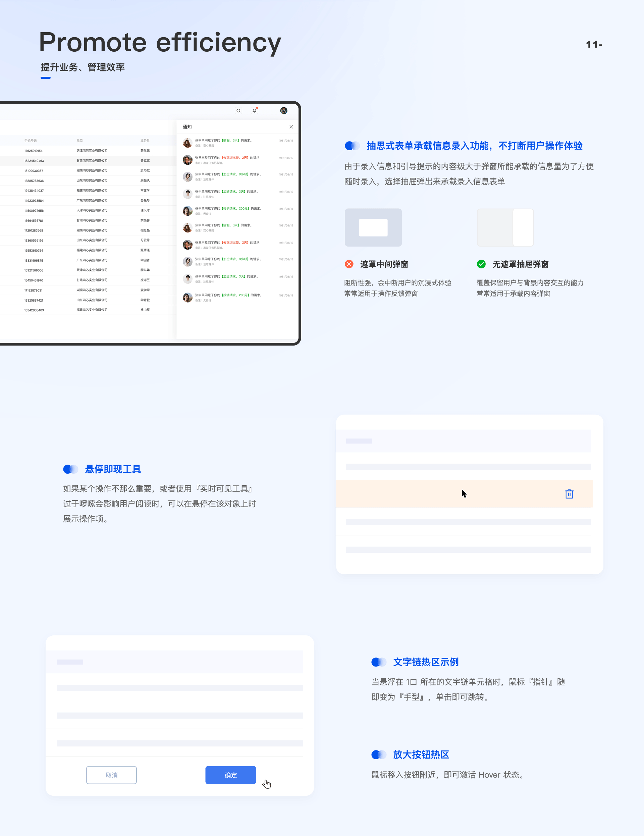
Task: Click the masked center modal thumbnail
Action: click(x=373, y=227)
